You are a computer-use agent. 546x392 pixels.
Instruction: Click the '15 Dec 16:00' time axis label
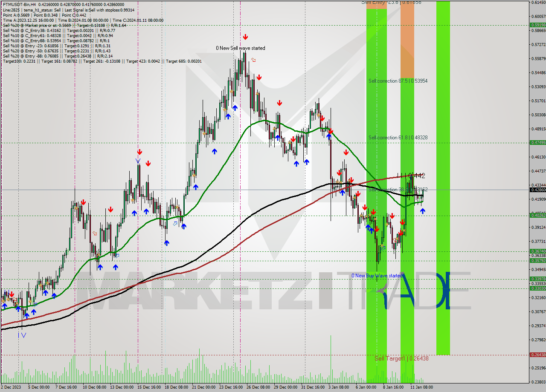click(149, 387)
